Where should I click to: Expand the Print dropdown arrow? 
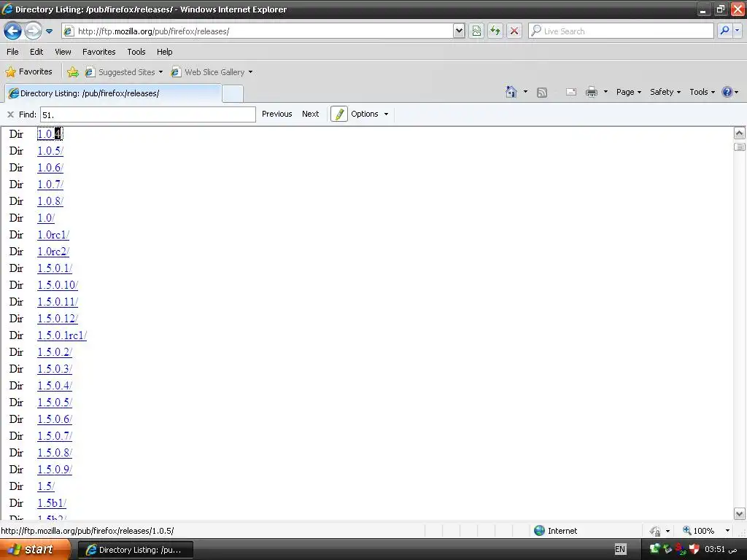point(605,92)
